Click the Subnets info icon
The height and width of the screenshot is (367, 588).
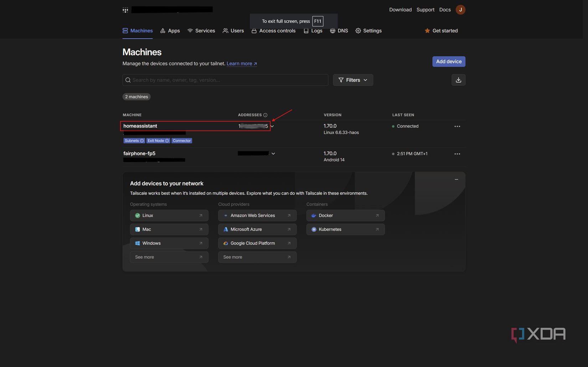click(x=142, y=141)
